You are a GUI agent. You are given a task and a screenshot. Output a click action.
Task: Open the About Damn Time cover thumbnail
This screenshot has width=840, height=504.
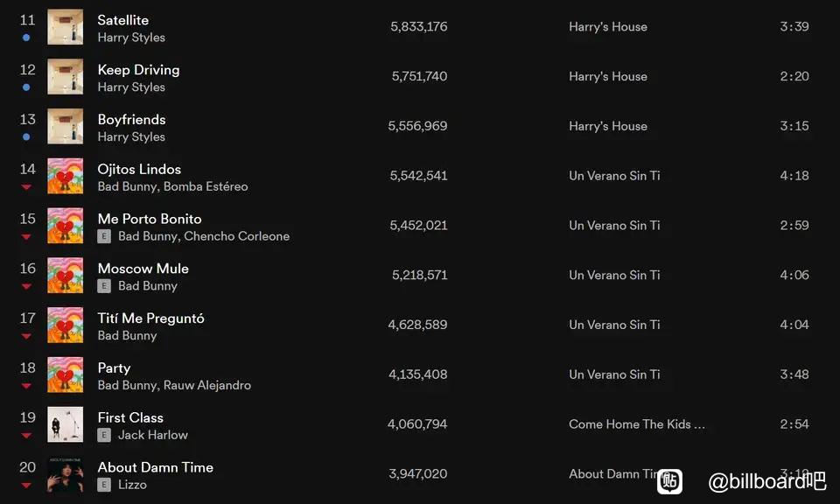[66, 474]
